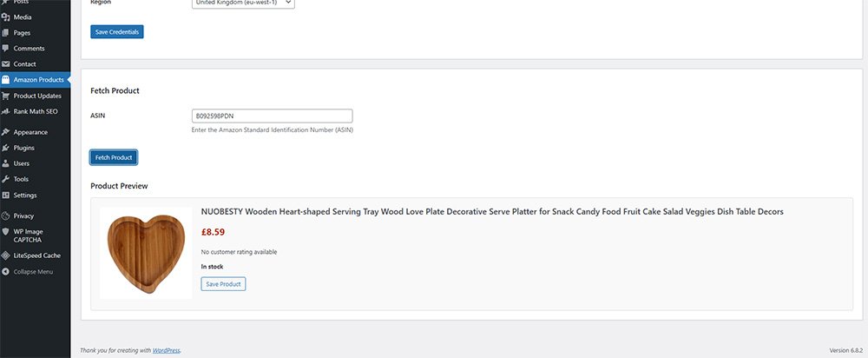Click the Users icon in sidebar
Viewport: 868px width, 358px height.
6,163
